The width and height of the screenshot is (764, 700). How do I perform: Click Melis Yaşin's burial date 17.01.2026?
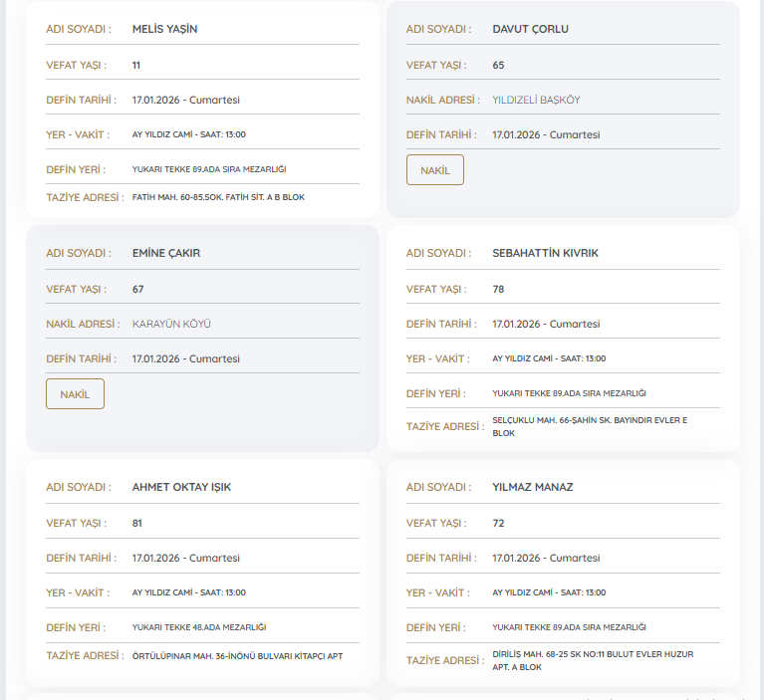[185, 100]
